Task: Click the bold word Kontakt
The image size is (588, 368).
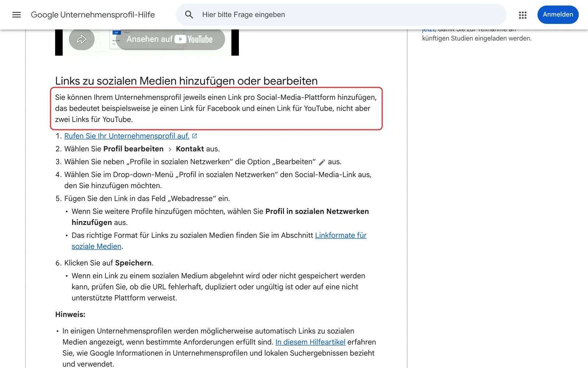Action: tap(190, 149)
